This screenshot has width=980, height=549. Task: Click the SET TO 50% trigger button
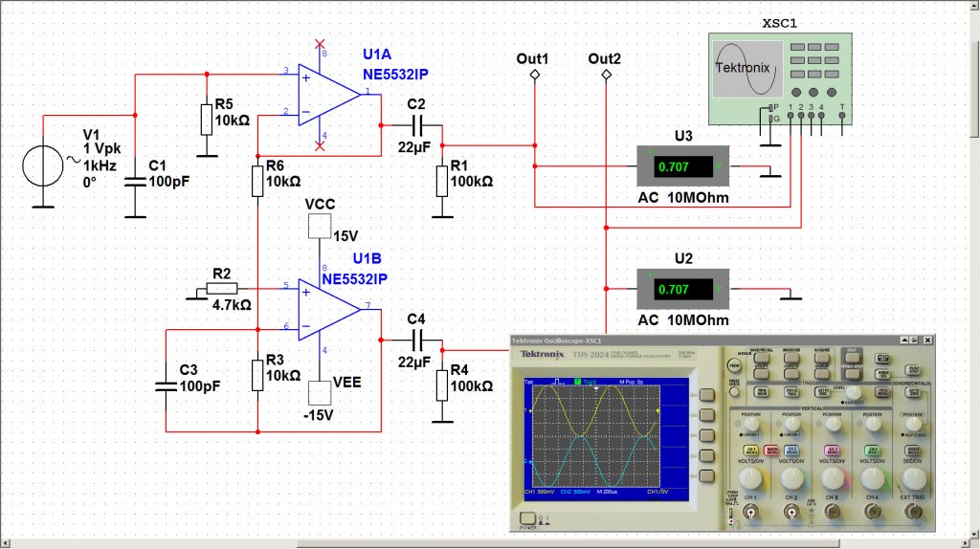[822, 392]
